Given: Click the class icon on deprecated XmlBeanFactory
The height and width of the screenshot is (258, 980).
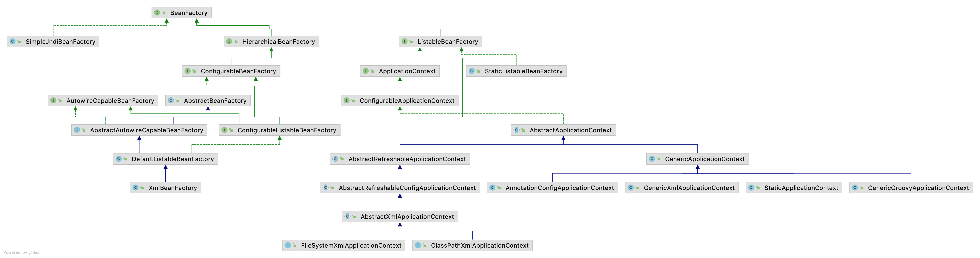Looking at the screenshot, I should [135, 188].
